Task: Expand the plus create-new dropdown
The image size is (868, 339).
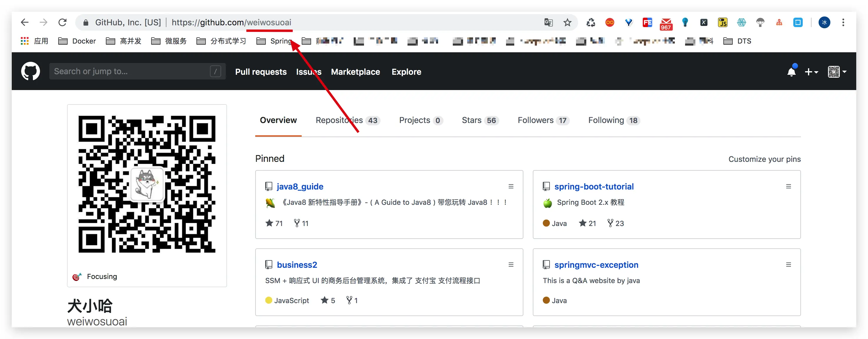Action: (811, 72)
